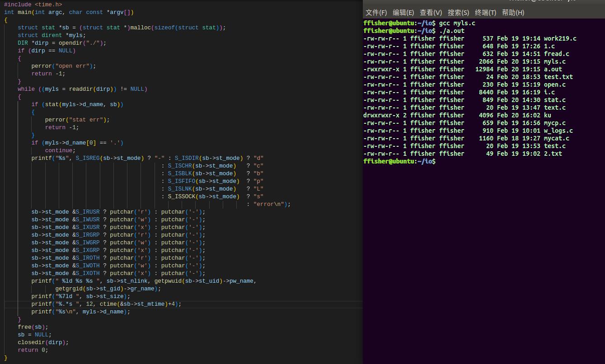Image resolution: width=605 pixels, height=364 pixels.
Task: Click the work219.c filename in output
Action: tap(560, 38)
